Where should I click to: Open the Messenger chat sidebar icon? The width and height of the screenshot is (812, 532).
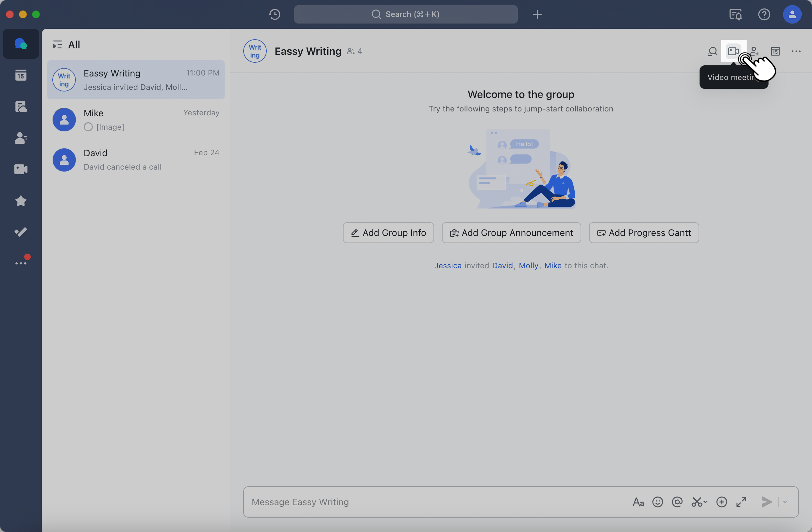[21, 44]
